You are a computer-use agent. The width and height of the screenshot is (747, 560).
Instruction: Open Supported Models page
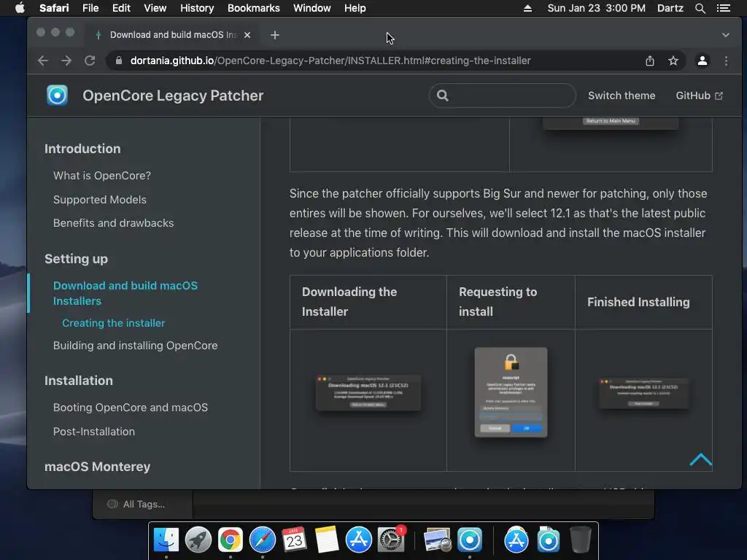click(x=99, y=200)
